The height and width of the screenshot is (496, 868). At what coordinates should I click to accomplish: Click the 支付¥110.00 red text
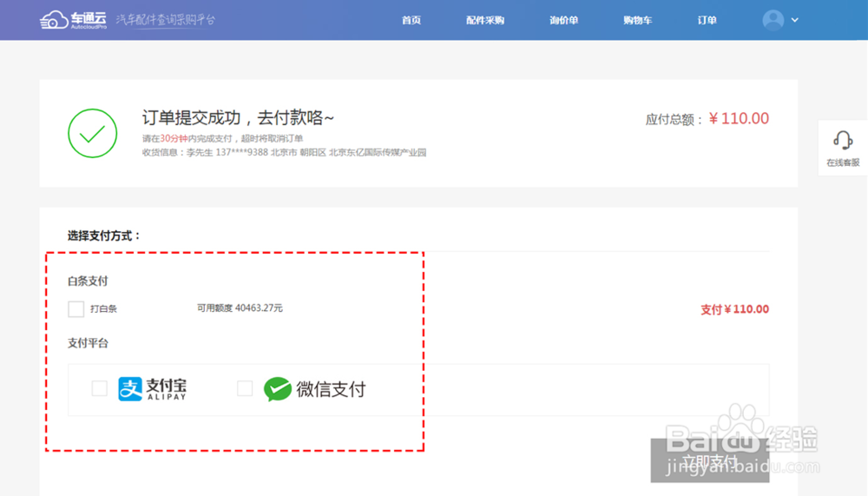click(x=734, y=309)
